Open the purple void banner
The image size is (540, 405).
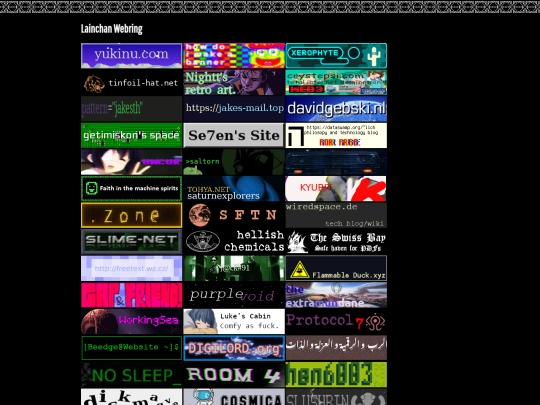pos(234,295)
